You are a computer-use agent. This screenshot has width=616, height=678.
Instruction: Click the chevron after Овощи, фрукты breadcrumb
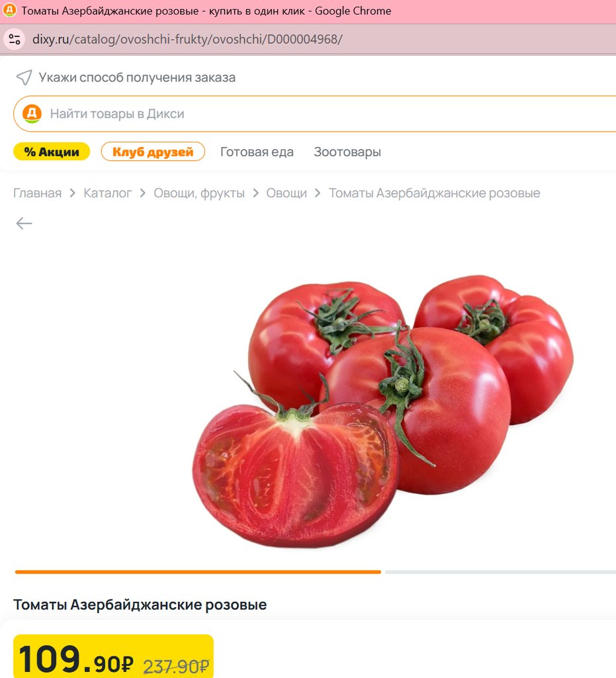click(255, 193)
